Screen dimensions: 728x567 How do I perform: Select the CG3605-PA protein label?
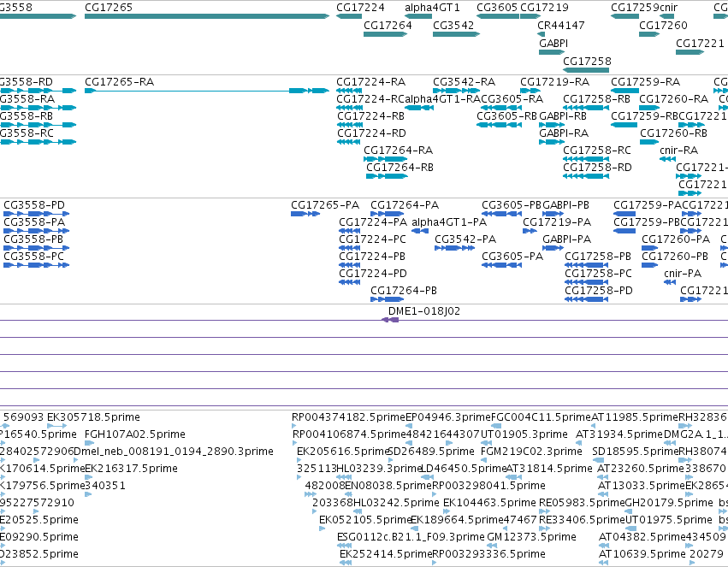click(x=512, y=256)
